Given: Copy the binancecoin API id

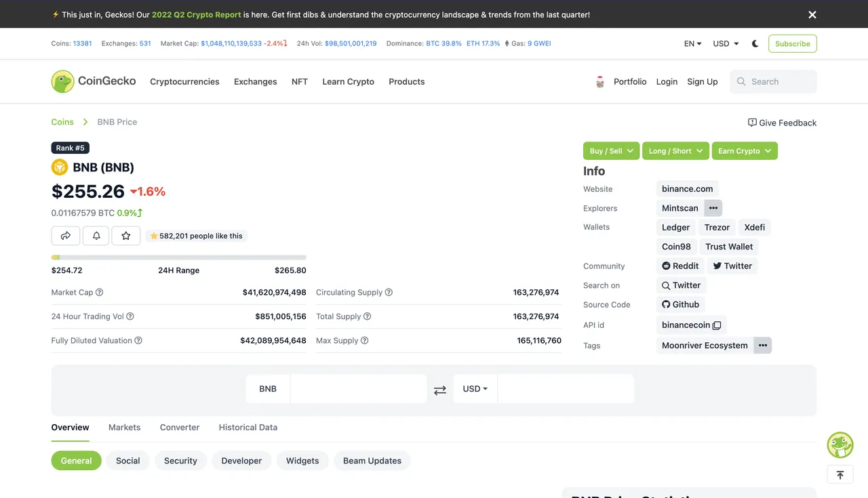Looking at the screenshot, I should (717, 325).
